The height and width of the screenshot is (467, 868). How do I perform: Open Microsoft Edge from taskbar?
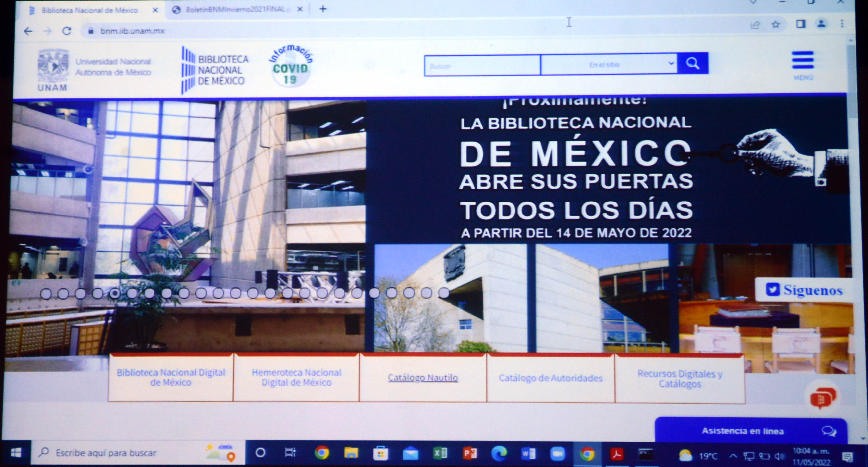tap(499, 454)
